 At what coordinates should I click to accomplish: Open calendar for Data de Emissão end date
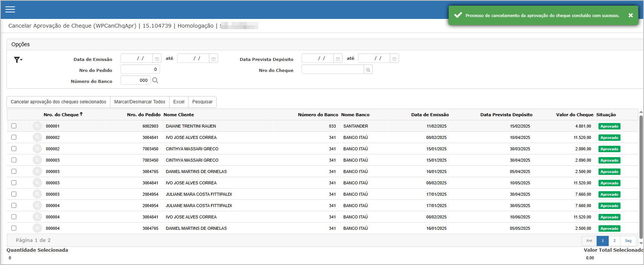click(214, 59)
